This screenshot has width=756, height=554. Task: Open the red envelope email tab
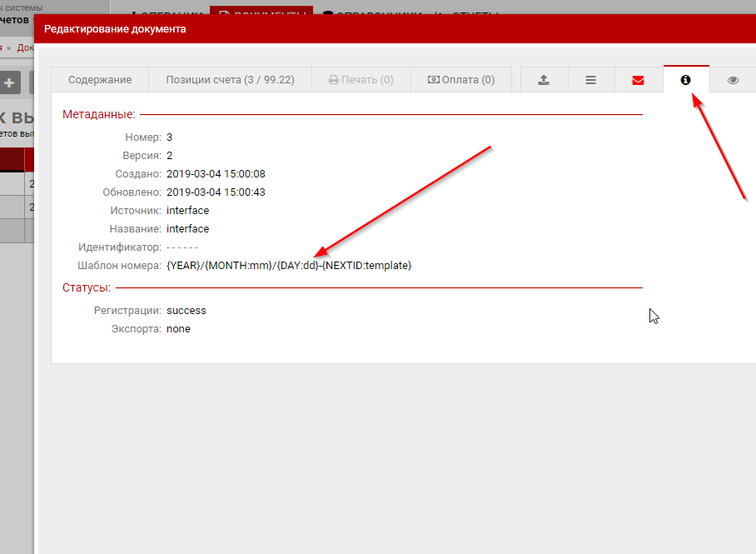pyautogui.click(x=638, y=80)
